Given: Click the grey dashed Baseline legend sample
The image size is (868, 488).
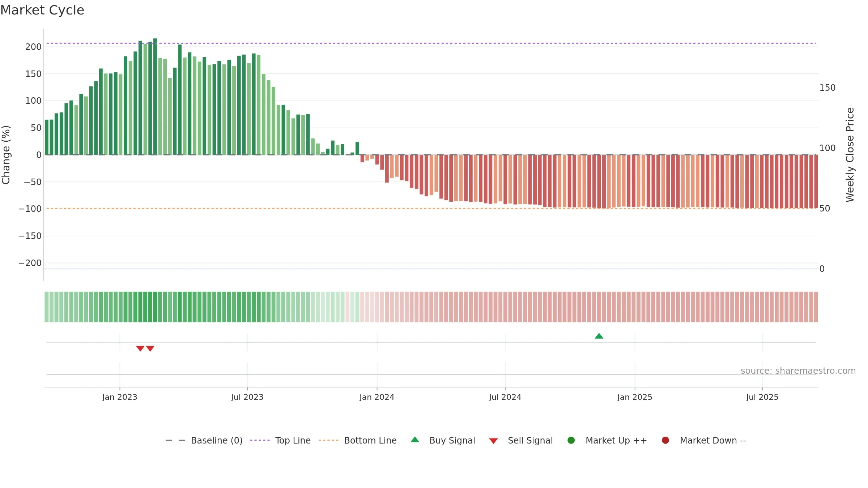Looking at the screenshot, I should coord(175,440).
